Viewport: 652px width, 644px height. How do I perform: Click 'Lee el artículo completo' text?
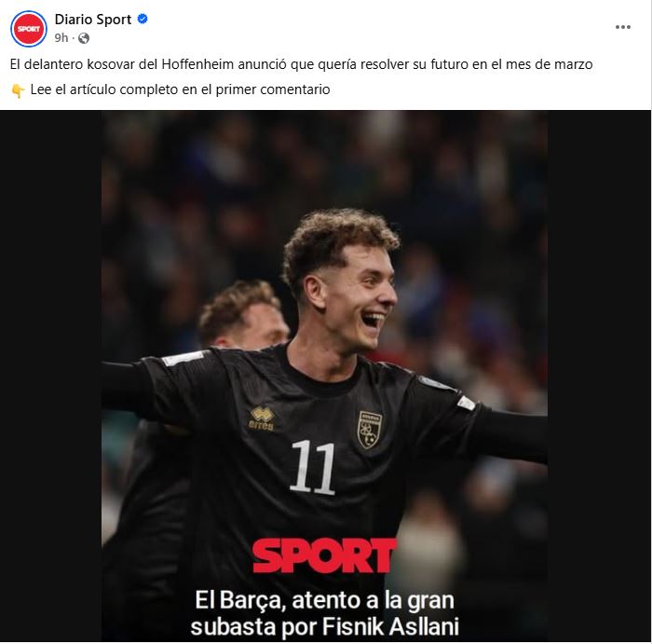click(x=104, y=89)
